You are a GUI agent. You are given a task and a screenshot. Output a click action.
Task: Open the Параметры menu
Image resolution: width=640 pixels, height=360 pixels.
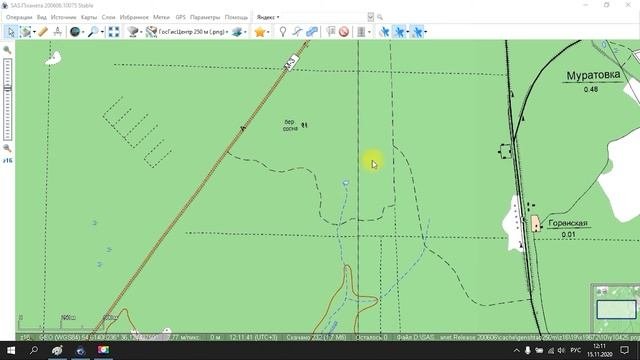coord(205,17)
